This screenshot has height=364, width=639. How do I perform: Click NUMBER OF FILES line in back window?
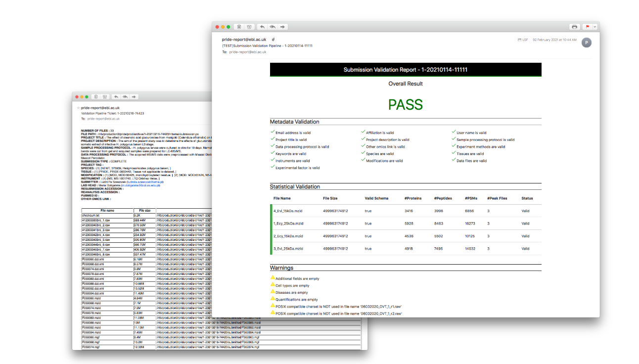tap(97, 131)
